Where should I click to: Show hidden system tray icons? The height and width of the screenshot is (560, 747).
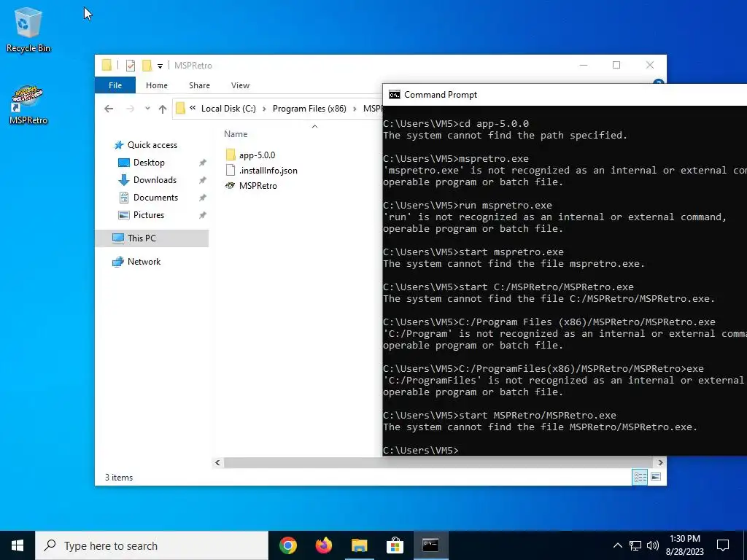[617, 545]
